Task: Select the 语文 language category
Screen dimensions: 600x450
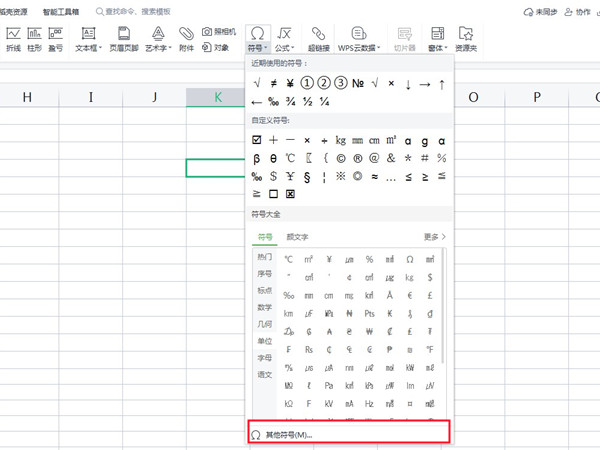Action: point(264,375)
